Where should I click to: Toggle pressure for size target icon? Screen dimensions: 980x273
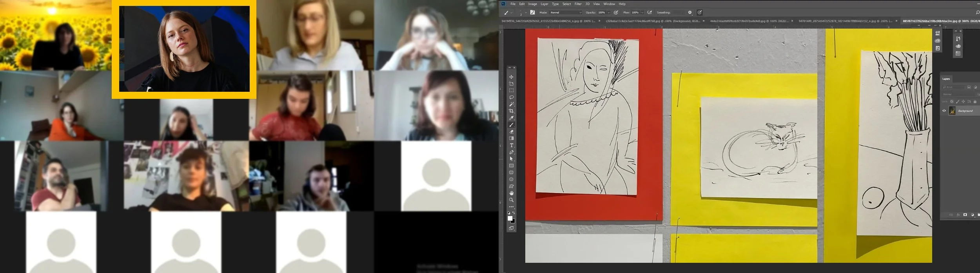tap(700, 13)
